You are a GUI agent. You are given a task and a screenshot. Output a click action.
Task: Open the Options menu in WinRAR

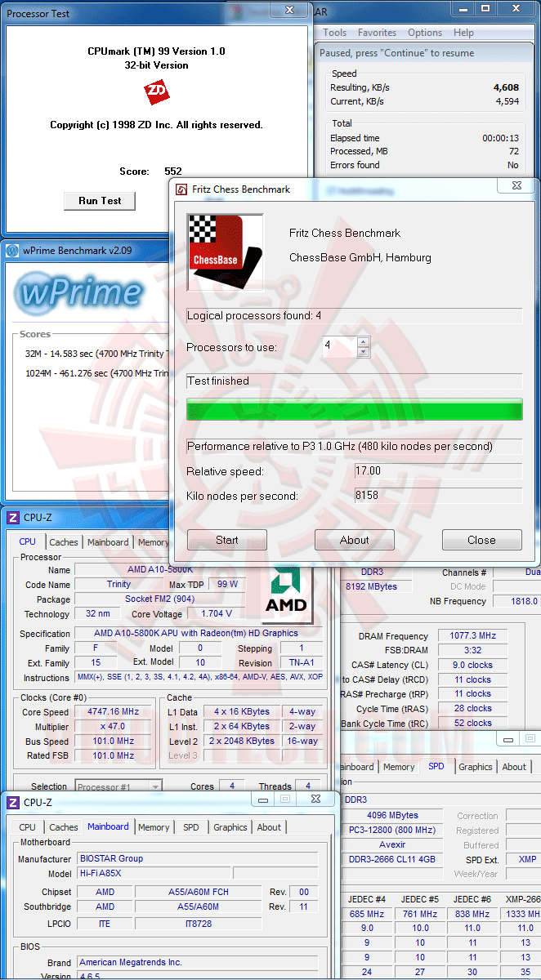coord(425,33)
